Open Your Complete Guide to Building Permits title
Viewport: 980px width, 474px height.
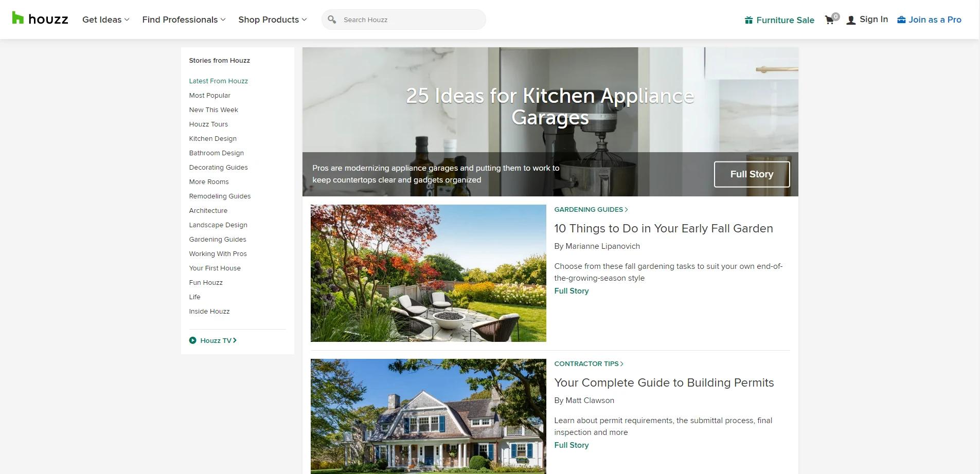click(664, 382)
